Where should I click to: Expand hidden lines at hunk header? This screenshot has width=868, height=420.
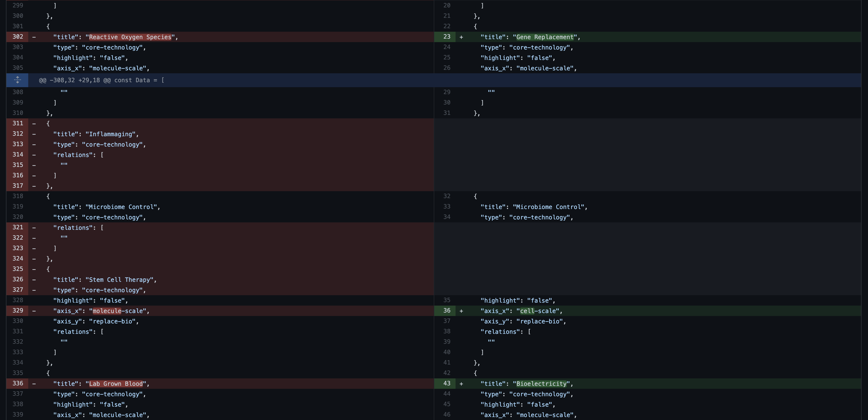click(x=18, y=80)
